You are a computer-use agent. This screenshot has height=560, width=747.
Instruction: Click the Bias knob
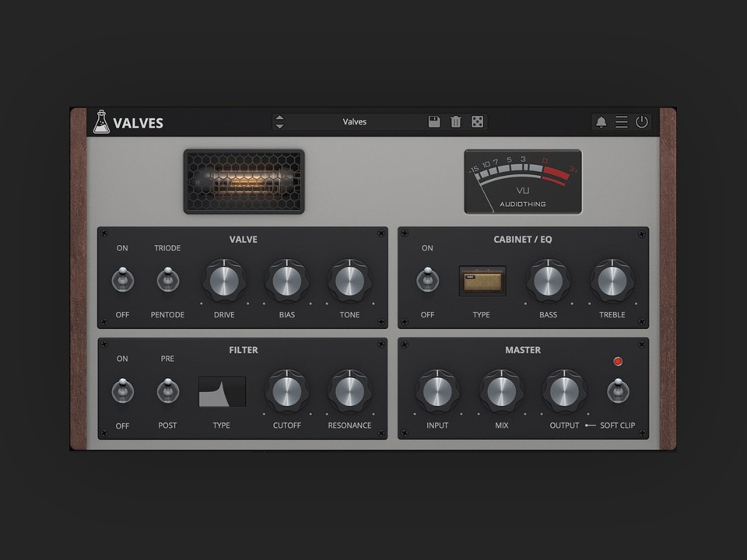tap(287, 281)
